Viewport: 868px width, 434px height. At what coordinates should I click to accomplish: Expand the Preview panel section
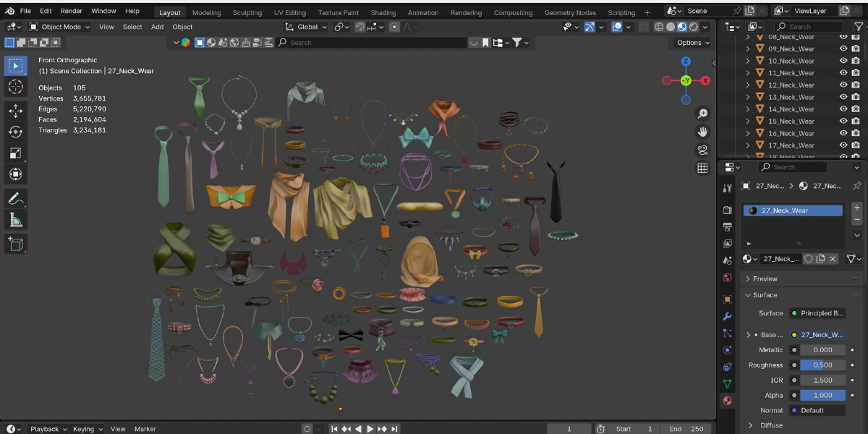point(765,278)
